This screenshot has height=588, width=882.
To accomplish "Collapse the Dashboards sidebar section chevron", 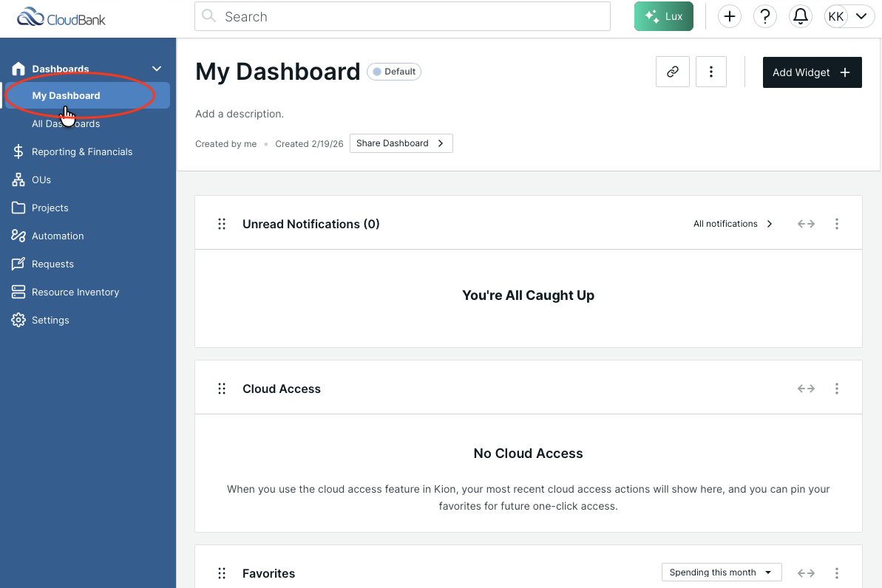I will 157,69.
